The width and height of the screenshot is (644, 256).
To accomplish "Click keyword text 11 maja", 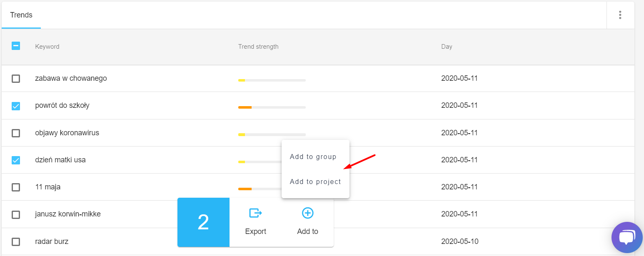I will click(47, 187).
